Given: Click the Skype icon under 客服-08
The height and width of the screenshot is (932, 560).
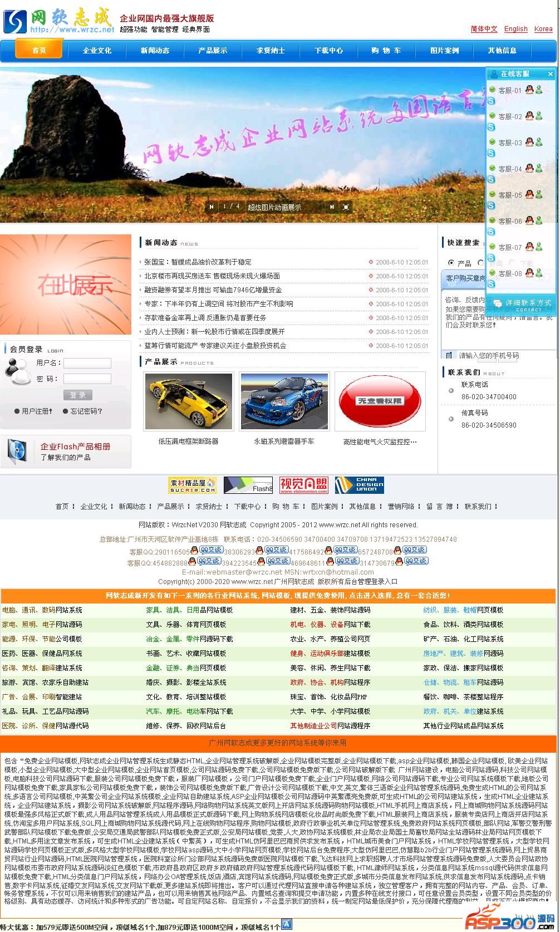Looking at the screenshot, I should point(492,284).
